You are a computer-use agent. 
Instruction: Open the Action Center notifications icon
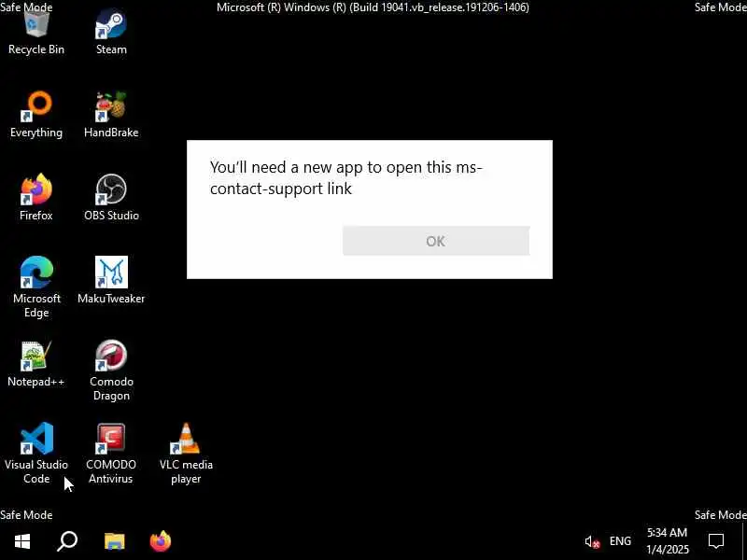tap(716, 541)
